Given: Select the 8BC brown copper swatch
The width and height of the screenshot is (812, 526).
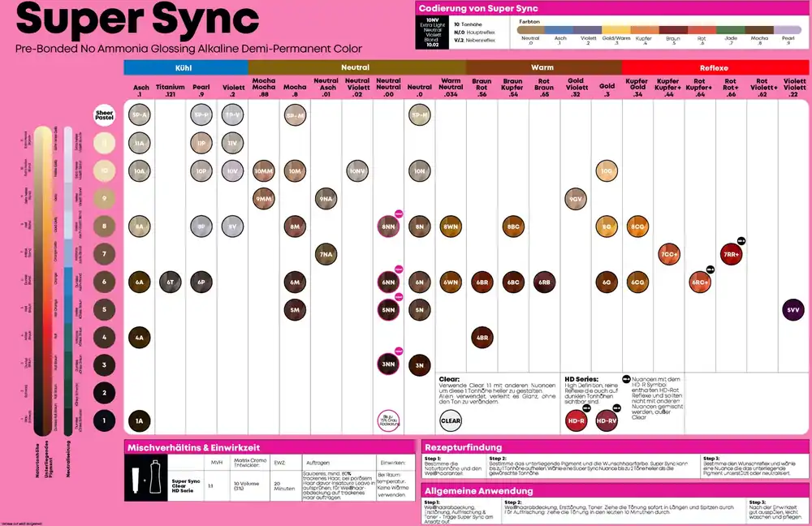Looking at the screenshot, I should tap(513, 226).
